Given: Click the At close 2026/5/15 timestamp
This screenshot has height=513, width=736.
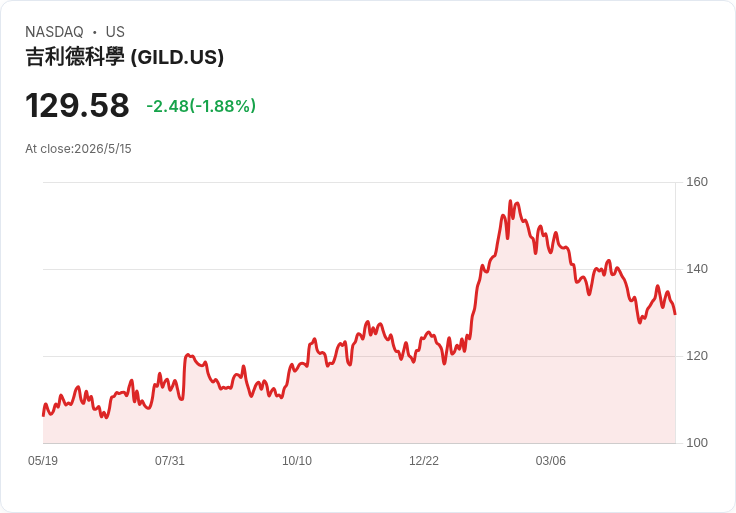Looking at the screenshot, I should (x=78, y=149).
